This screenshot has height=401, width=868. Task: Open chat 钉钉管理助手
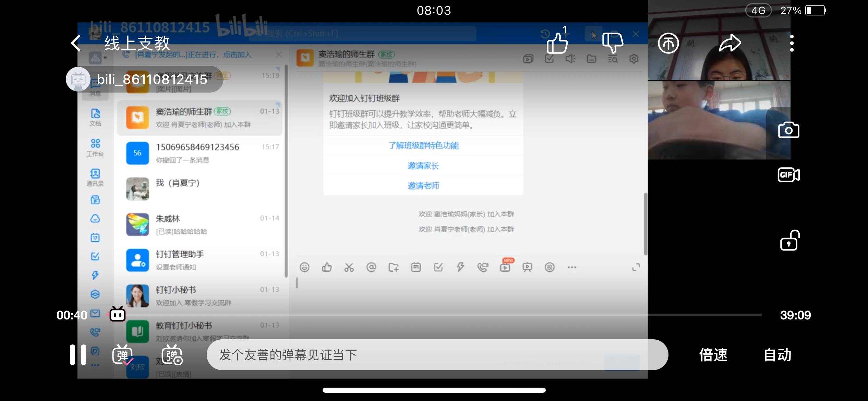(200, 260)
